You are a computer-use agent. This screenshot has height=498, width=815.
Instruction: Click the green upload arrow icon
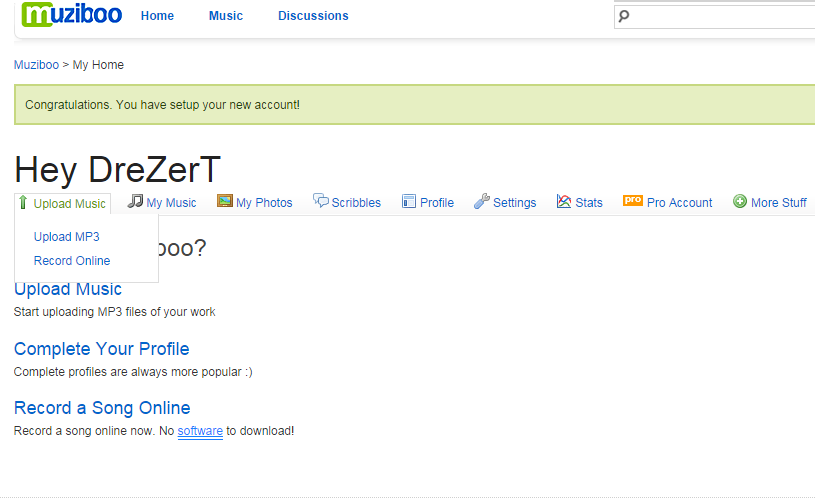pos(22,202)
